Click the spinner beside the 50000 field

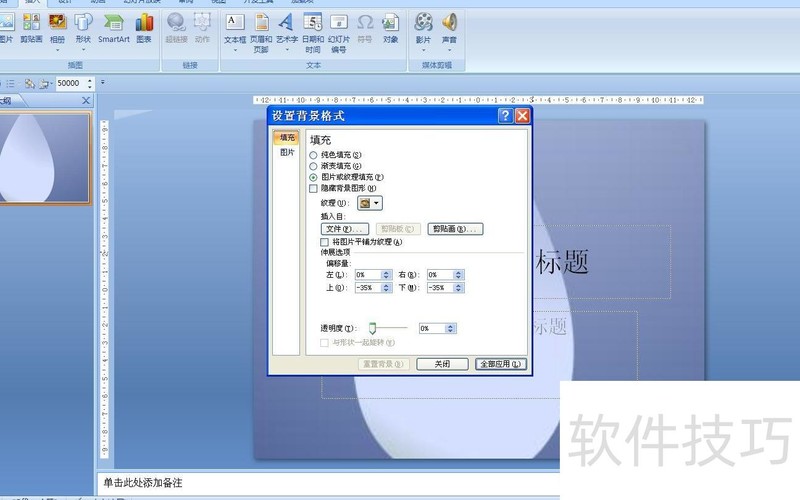pos(90,83)
